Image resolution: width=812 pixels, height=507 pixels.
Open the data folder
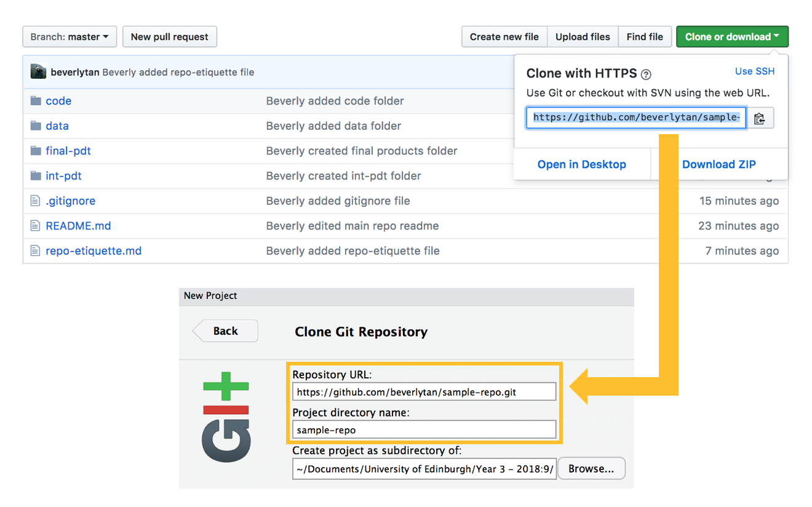(x=57, y=126)
